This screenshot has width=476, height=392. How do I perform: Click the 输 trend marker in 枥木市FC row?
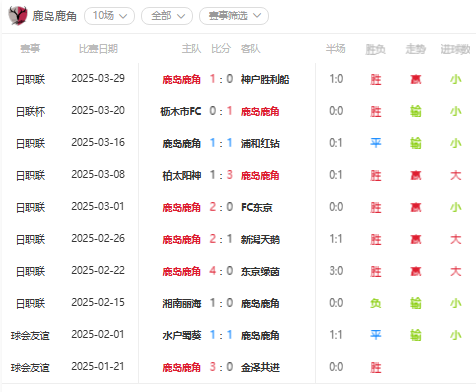(416, 111)
